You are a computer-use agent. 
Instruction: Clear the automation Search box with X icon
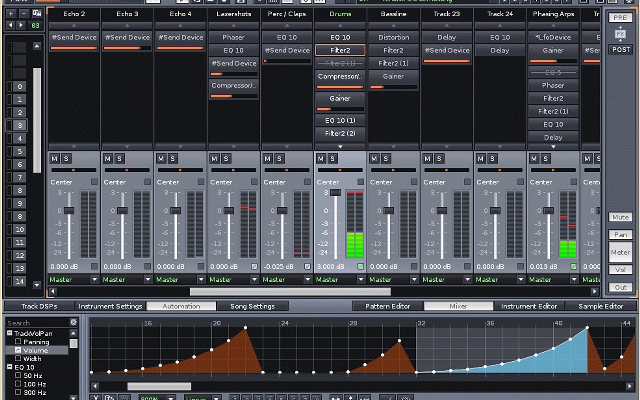click(73, 322)
